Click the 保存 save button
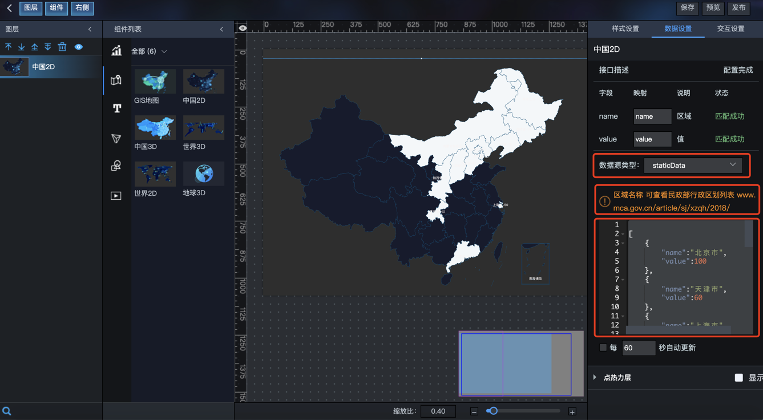 click(688, 8)
